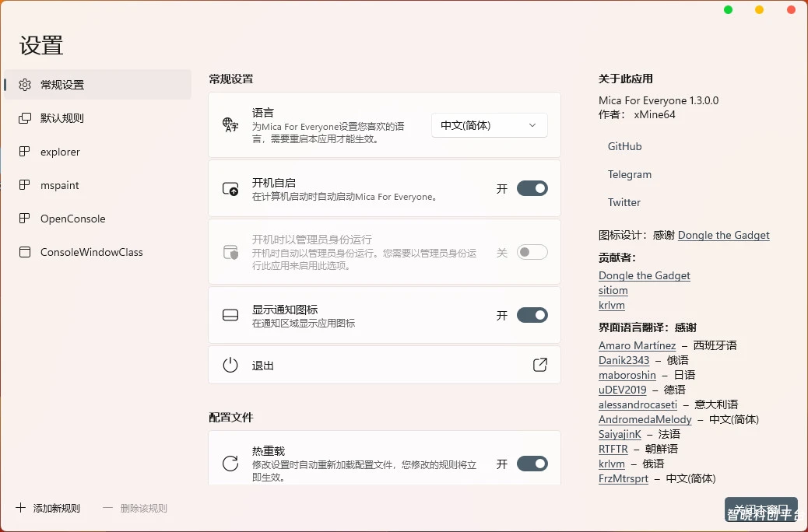
Task: Open the SaiyajinK translator link
Action: [620, 434]
